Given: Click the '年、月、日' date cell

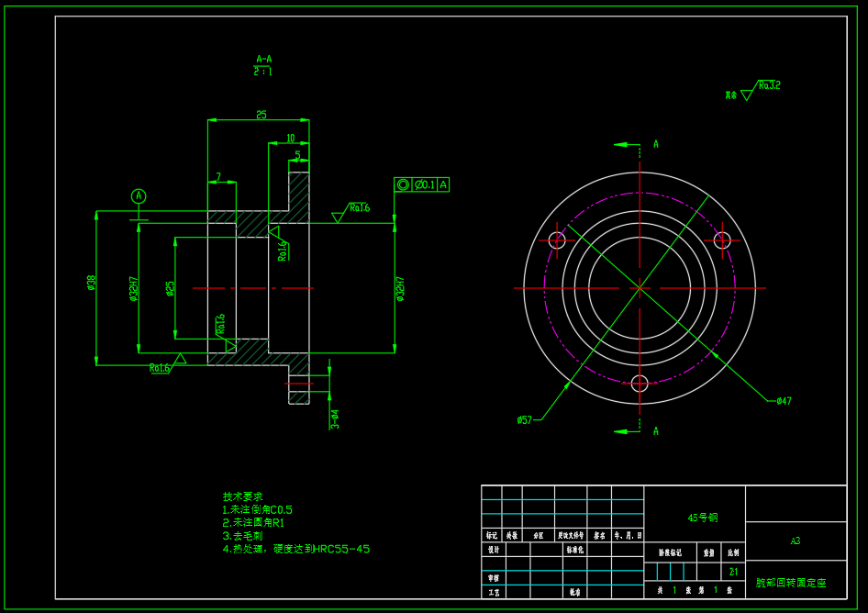Looking at the screenshot, I should point(628,536).
